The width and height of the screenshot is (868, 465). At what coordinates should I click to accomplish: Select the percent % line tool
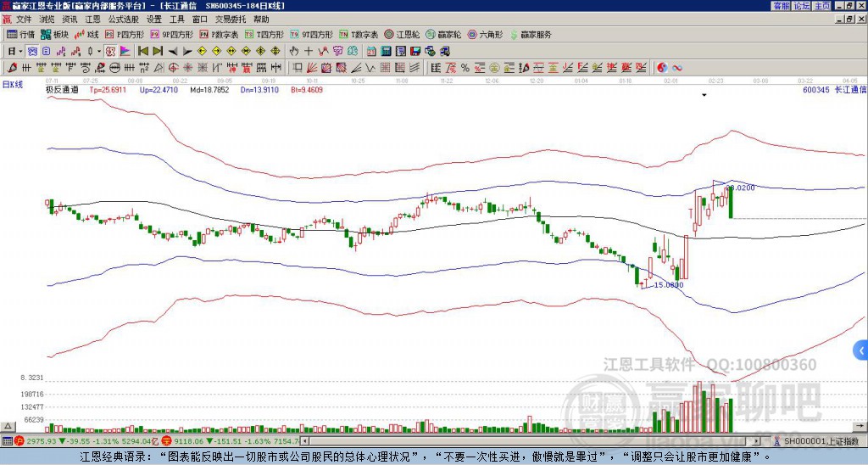pos(465,68)
